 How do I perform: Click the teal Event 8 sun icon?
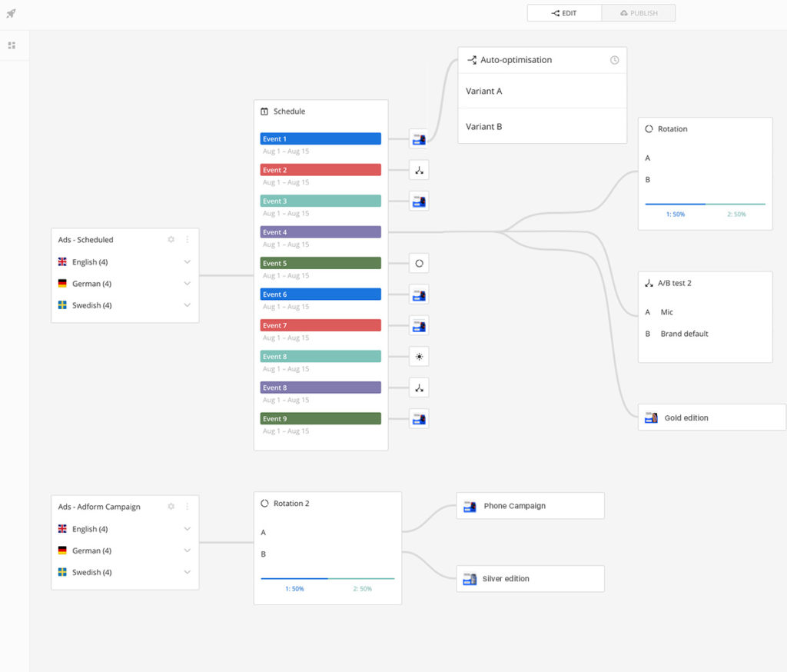[x=419, y=357]
